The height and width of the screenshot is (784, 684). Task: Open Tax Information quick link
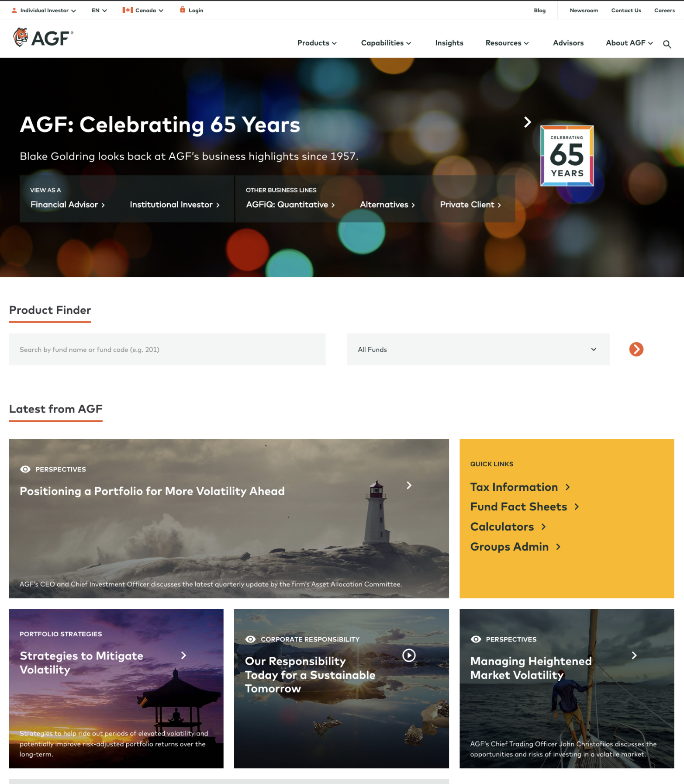[x=514, y=487]
